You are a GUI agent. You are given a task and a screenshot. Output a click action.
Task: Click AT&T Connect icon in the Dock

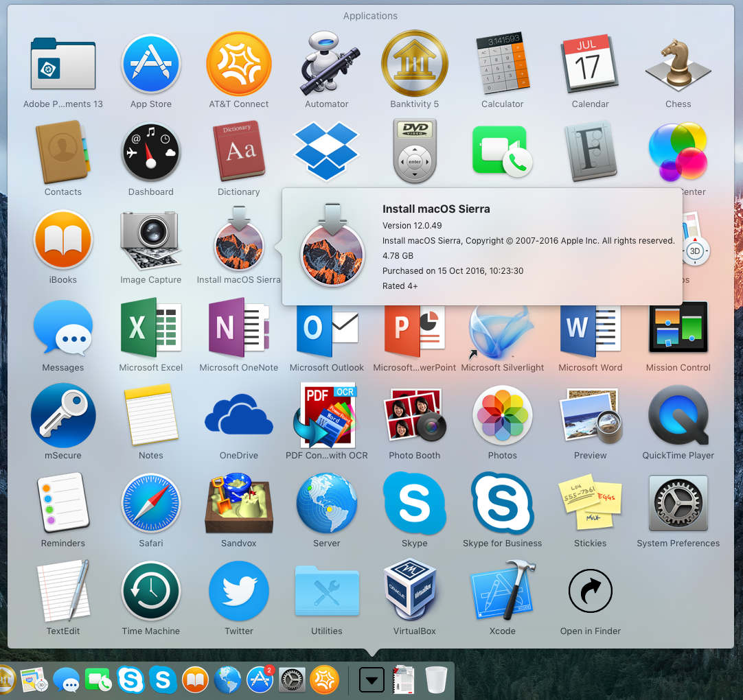(x=325, y=680)
